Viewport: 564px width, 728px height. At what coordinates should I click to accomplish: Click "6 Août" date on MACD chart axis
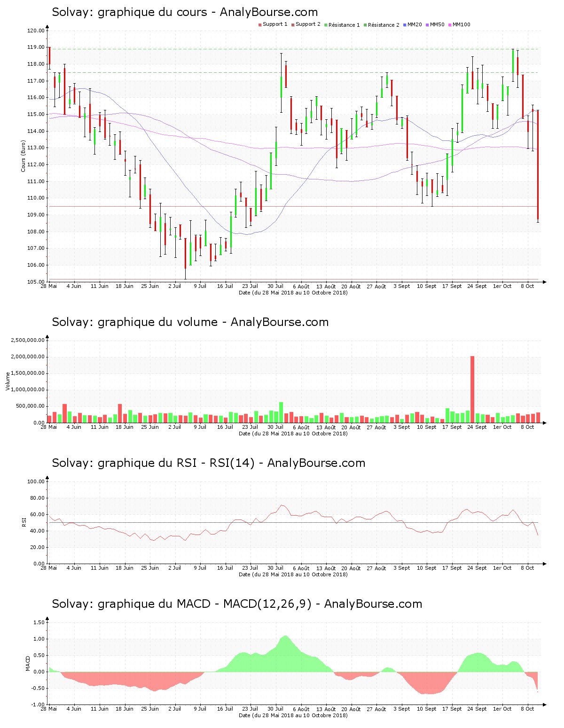pos(301,709)
